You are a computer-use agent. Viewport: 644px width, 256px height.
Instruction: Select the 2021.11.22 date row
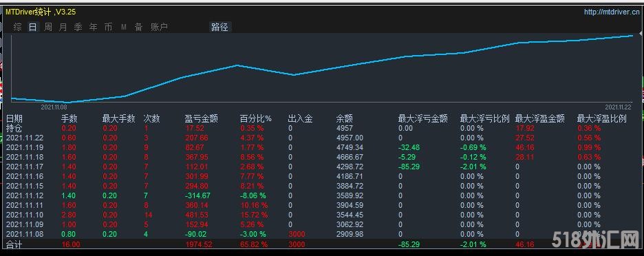[x=25, y=138]
